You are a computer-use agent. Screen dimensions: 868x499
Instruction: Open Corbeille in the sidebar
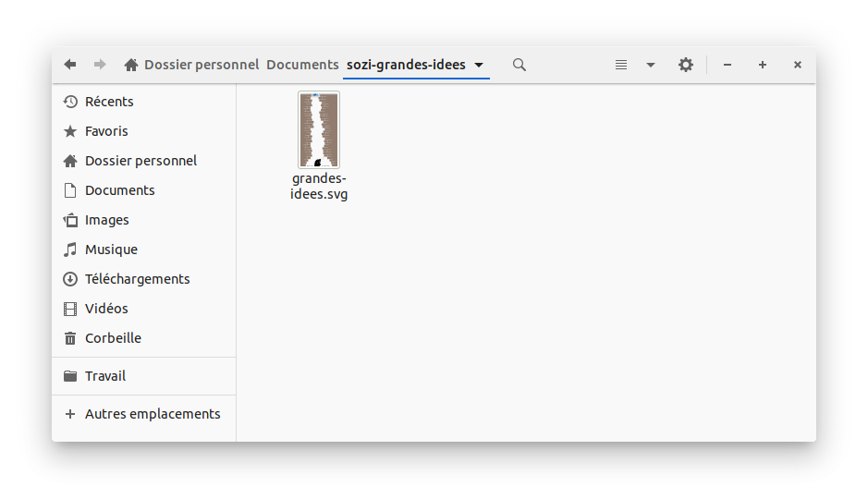click(x=144, y=338)
